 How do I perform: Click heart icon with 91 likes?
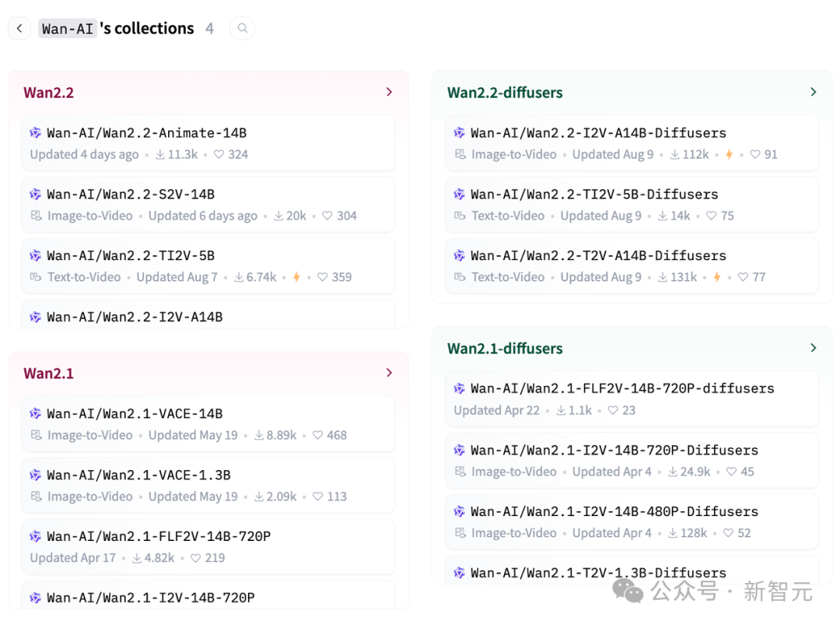tap(754, 154)
